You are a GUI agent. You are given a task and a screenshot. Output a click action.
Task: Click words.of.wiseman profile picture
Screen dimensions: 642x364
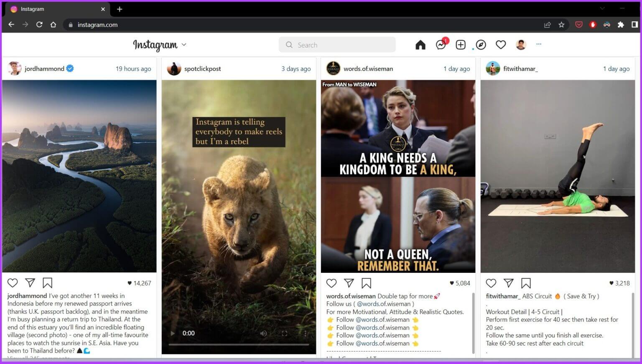[x=333, y=69]
